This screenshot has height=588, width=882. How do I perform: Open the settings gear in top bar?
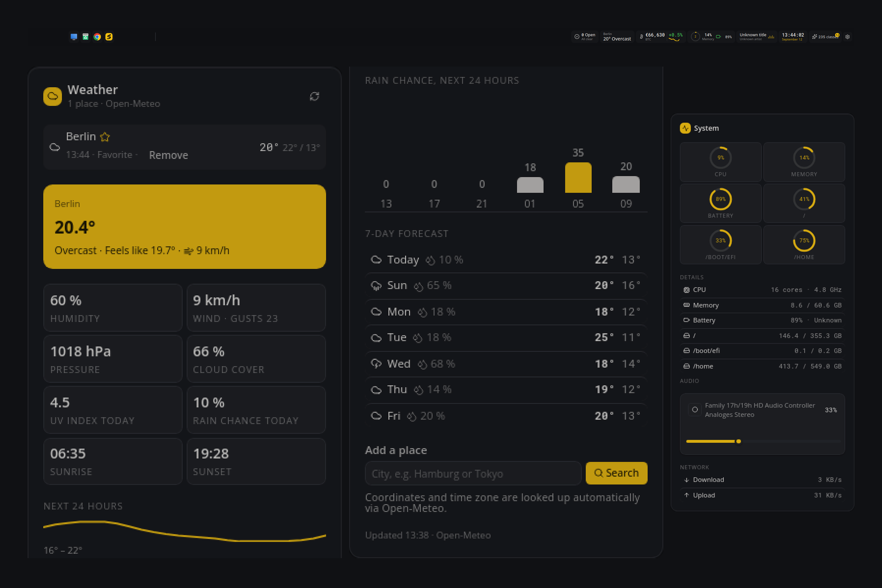(x=848, y=37)
